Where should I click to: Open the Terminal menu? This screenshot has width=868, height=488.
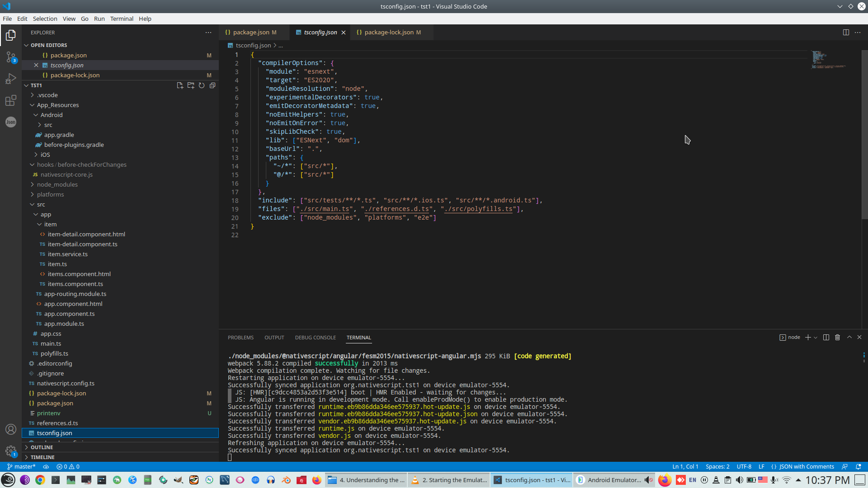pyautogui.click(x=122, y=19)
